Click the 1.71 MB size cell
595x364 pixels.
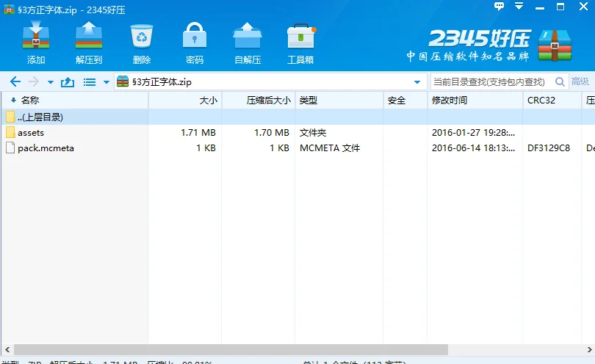[x=198, y=133]
